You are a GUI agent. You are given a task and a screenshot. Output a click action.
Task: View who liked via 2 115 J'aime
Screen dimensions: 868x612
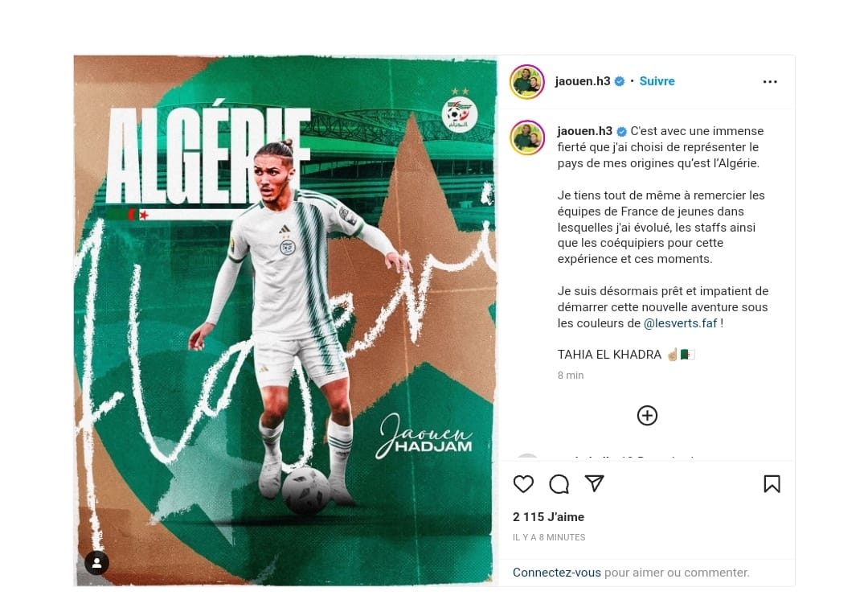tap(549, 517)
